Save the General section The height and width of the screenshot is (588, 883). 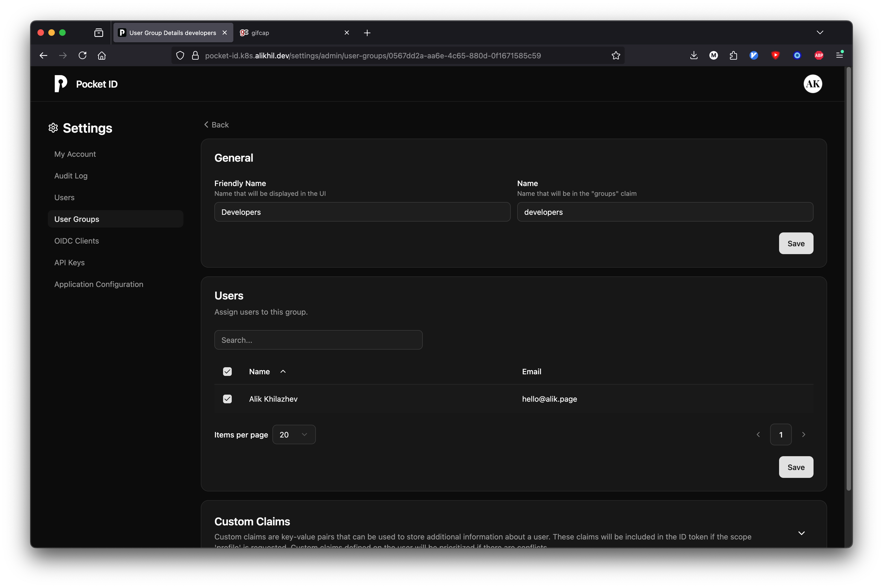coord(796,243)
